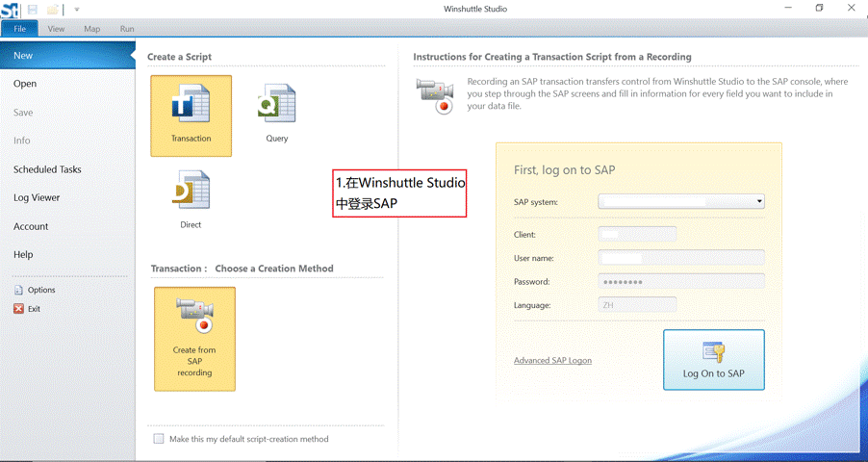Open the File tab

pos(20,29)
